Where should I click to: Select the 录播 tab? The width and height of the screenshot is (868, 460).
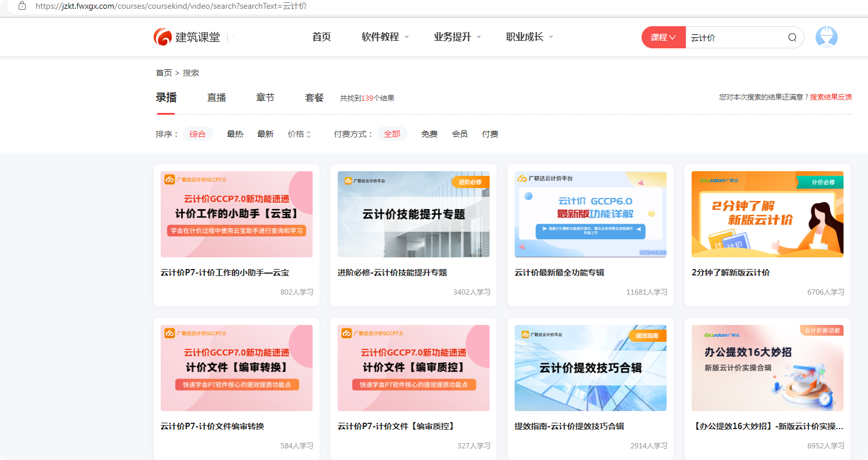tap(166, 98)
